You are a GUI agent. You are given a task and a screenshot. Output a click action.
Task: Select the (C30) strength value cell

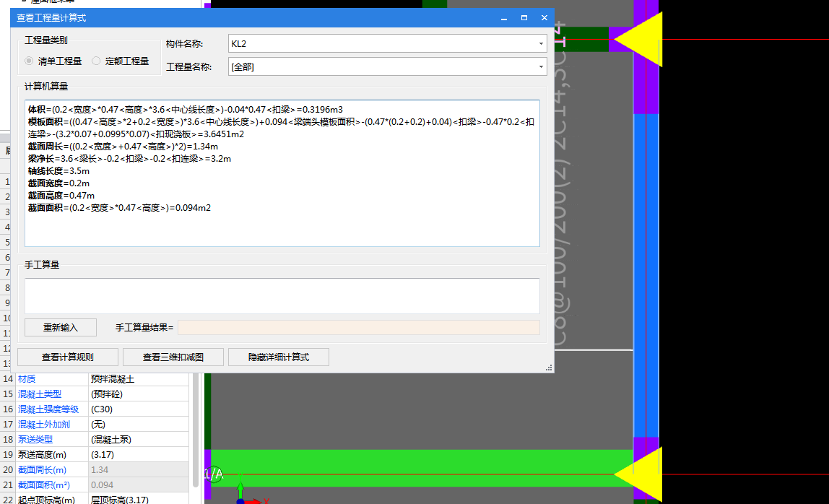139,409
